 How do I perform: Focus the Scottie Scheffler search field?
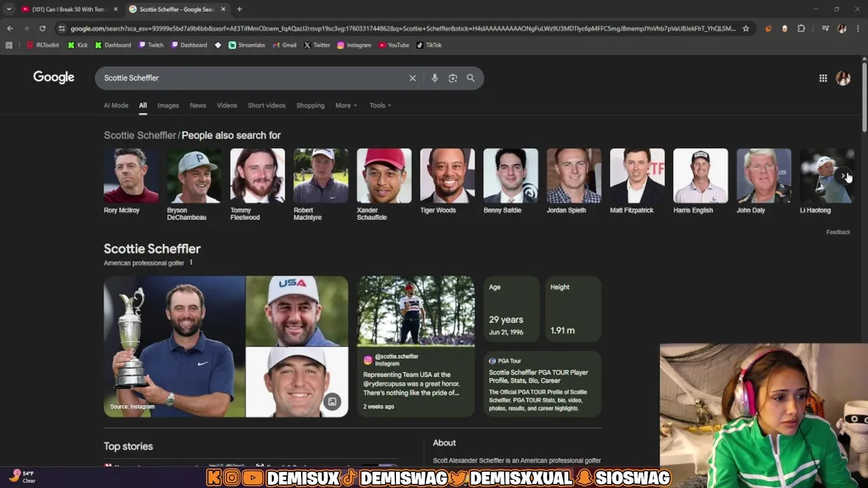(251, 78)
